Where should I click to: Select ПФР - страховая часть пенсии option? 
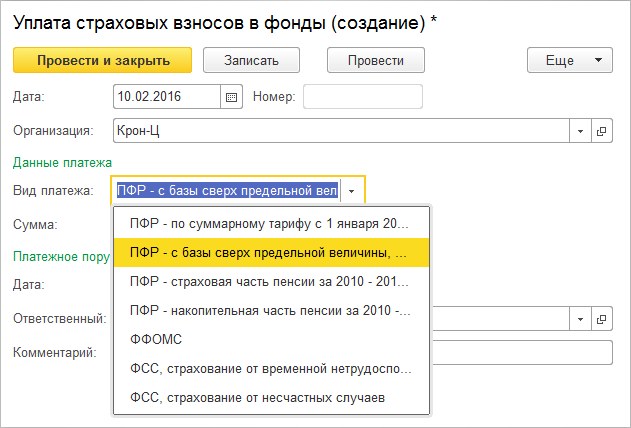click(x=270, y=281)
